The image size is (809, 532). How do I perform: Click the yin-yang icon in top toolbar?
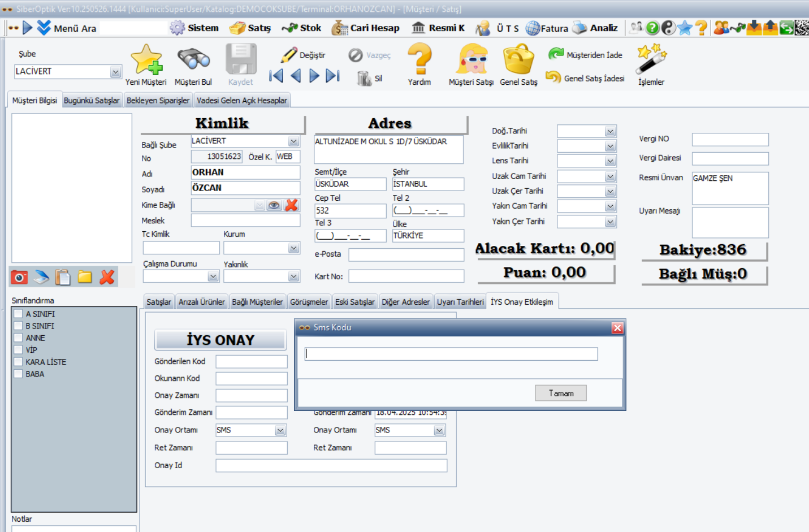tap(668, 28)
